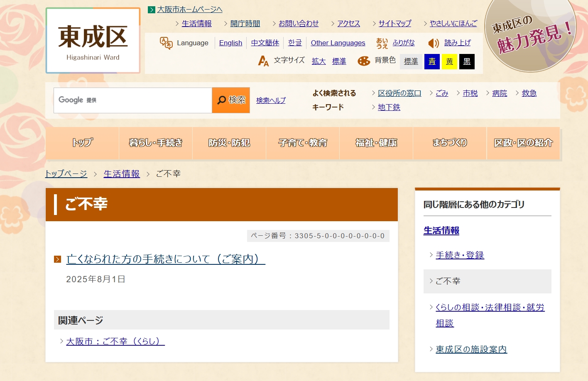Open the 東成区 Higashinari Ward logo
This screenshot has height=381, width=588.
click(x=93, y=41)
